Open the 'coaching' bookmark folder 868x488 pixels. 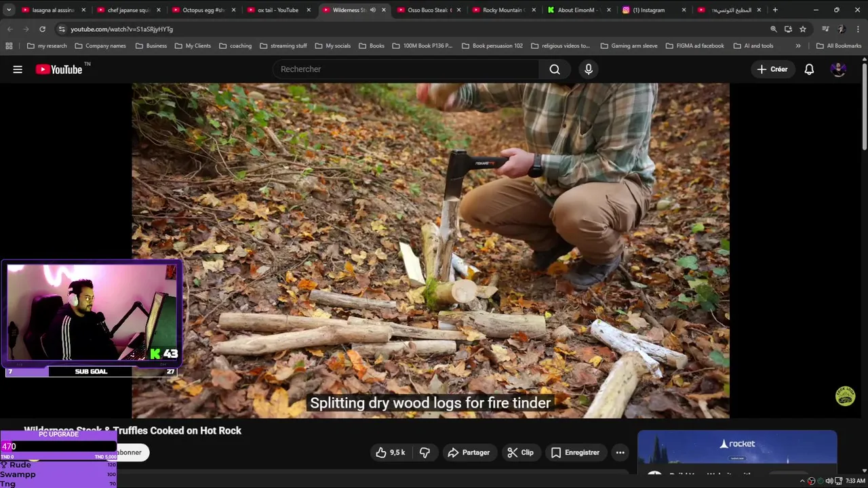tap(235, 45)
